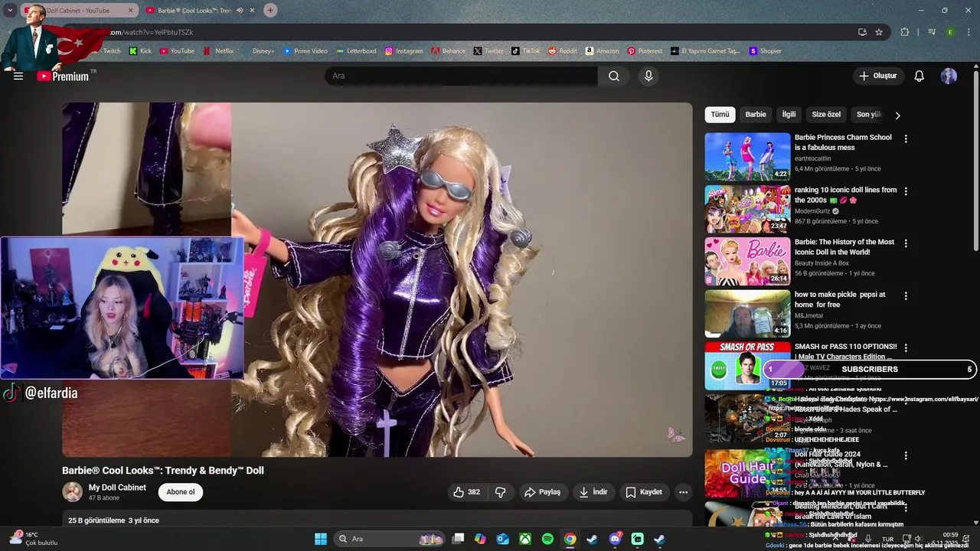This screenshot has height=551, width=980.
Task: Open Outlook from the taskbar
Action: (x=502, y=539)
